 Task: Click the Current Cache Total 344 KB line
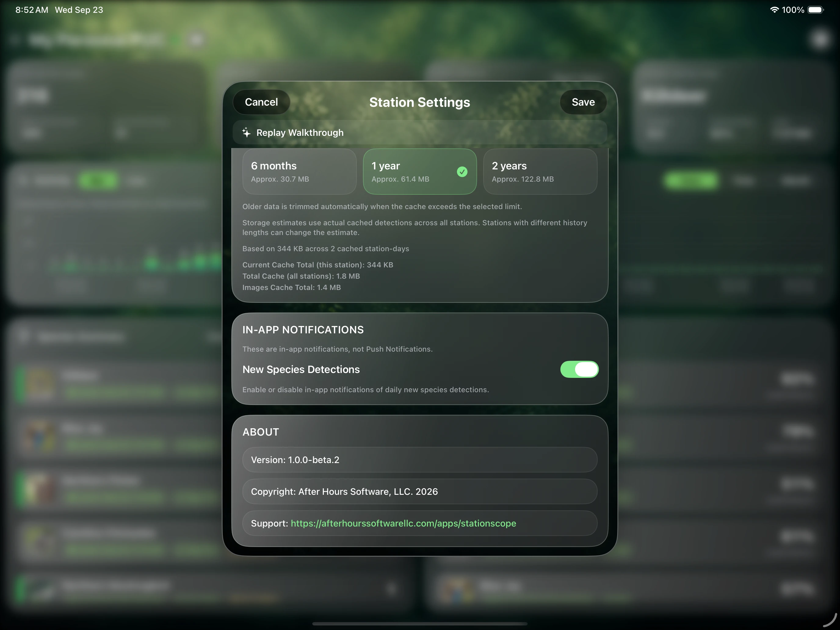(318, 265)
